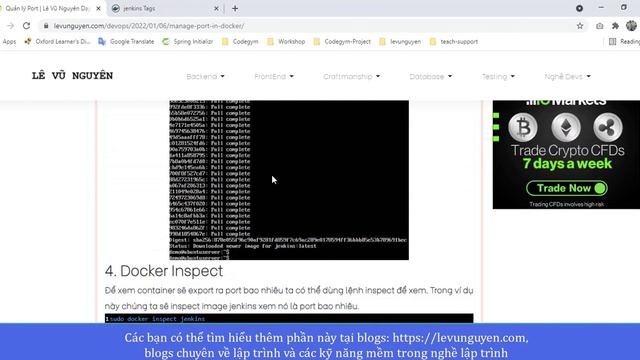
Task: Click the Bitcoin coin in the ad
Action: tap(523, 127)
